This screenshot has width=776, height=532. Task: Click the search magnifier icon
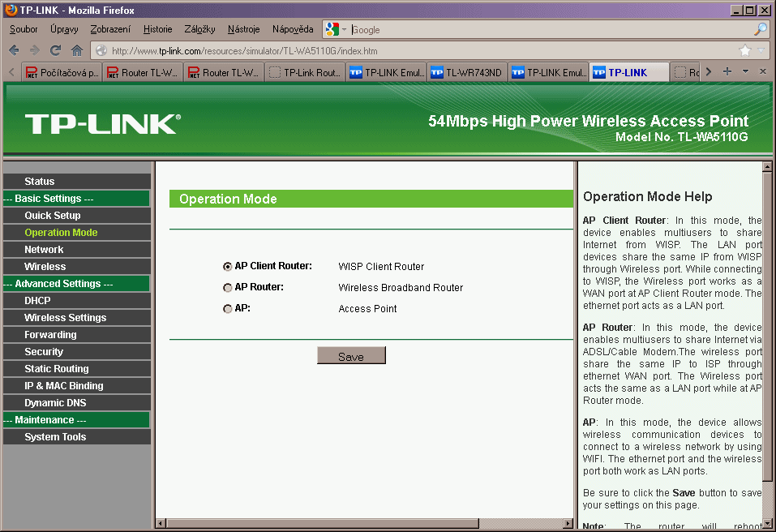(x=760, y=29)
